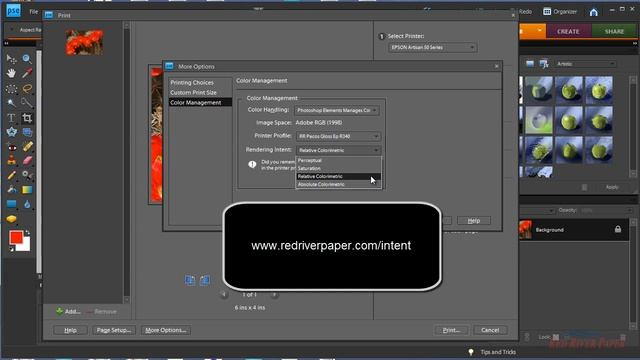Screen dimensions: 640x360
Task: Select Color Management in the sidebar
Action: point(200,102)
